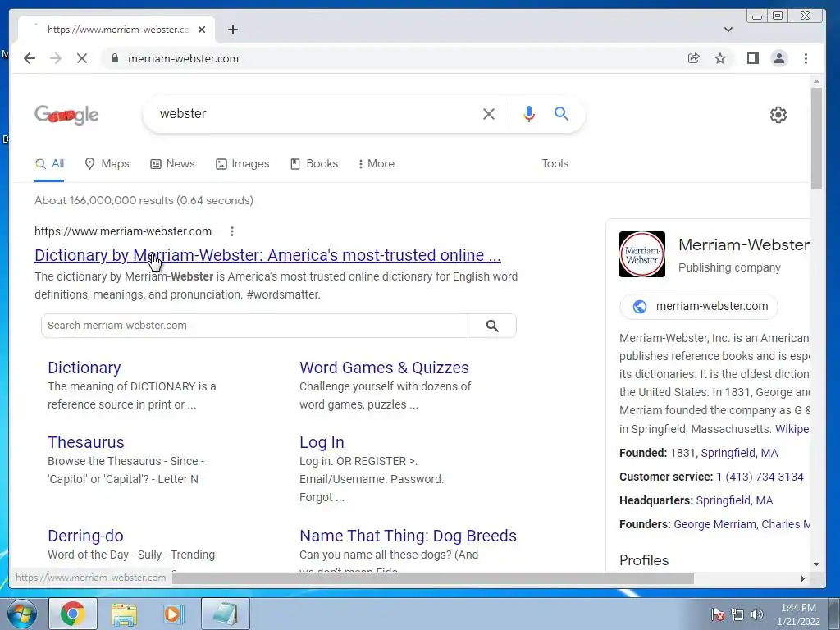Open Springfield, MA link next to Founded

pos(739,453)
